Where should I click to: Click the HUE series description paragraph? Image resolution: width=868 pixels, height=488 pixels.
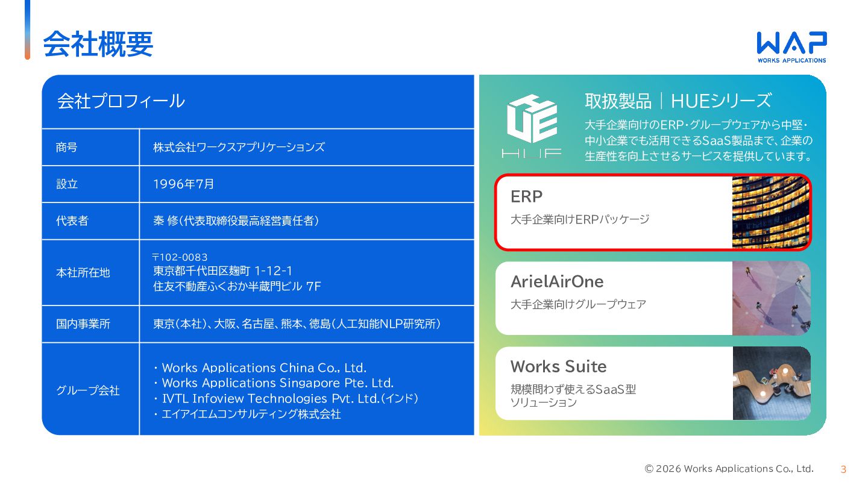699,140
